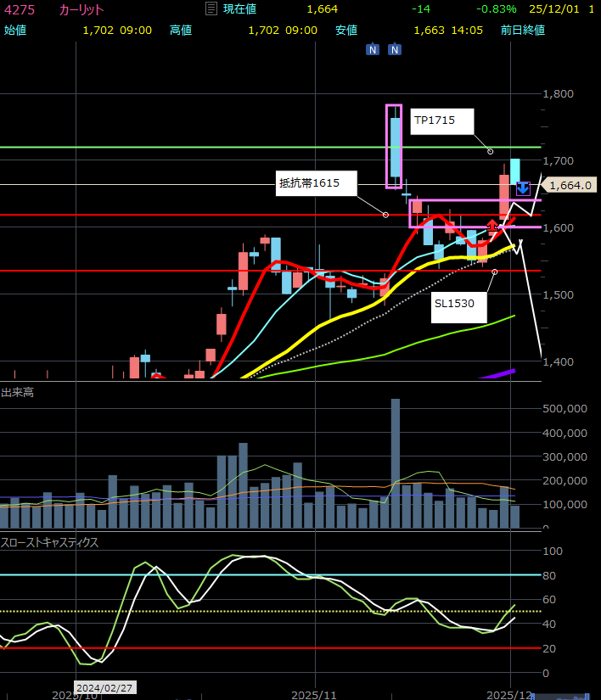
Task: Select the スローストキャスティクス panel title
Action: click(x=49, y=542)
